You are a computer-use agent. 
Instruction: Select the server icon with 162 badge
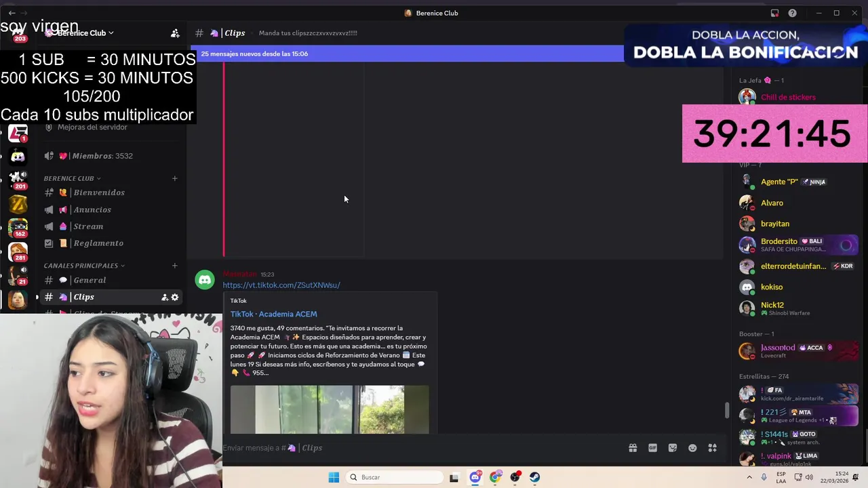coord(18,228)
